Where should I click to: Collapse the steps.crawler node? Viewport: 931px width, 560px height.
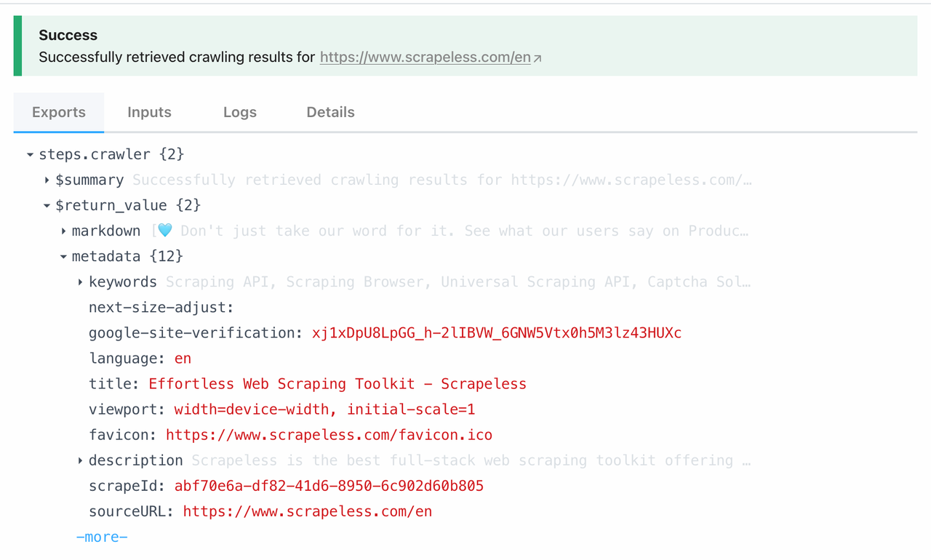pyautogui.click(x=30, y=155)
